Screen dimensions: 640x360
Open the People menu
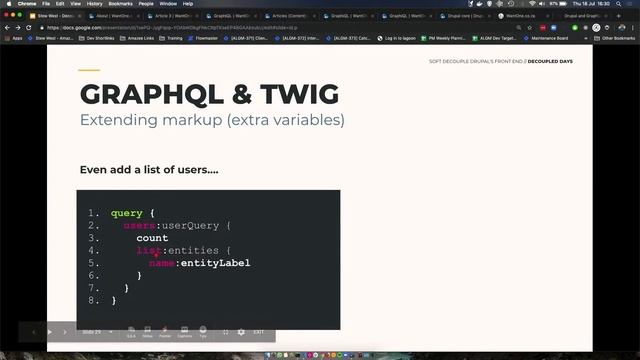tap(146, 4)
